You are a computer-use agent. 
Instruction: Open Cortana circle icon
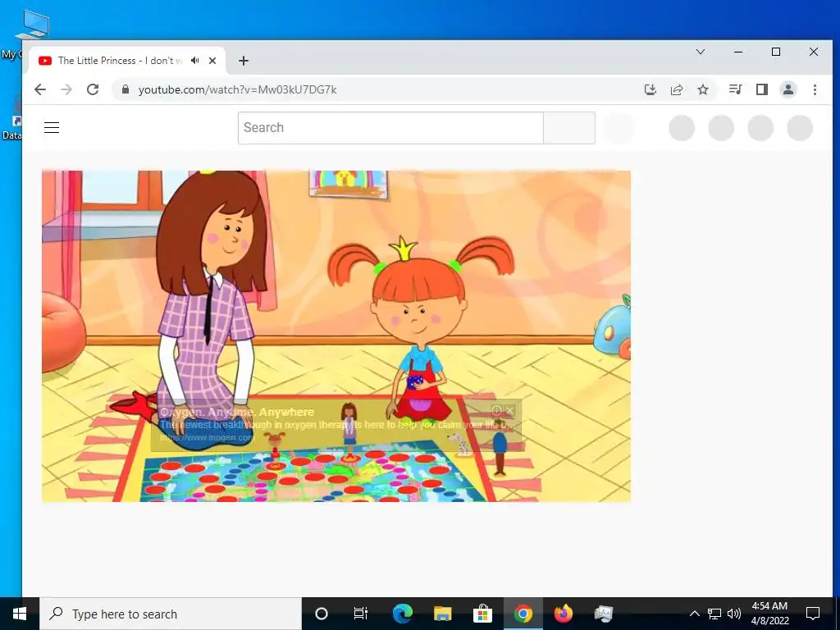click(x=322, y=614)
